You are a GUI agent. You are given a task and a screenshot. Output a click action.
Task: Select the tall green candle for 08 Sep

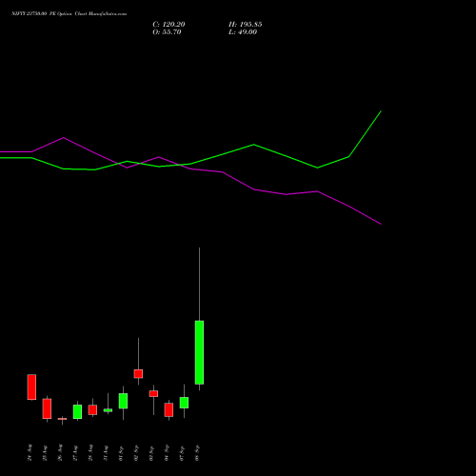click(x=199, y=352)
